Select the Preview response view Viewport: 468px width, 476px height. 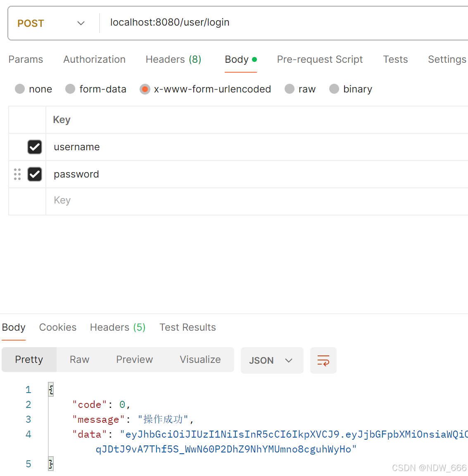pos(134,360)
